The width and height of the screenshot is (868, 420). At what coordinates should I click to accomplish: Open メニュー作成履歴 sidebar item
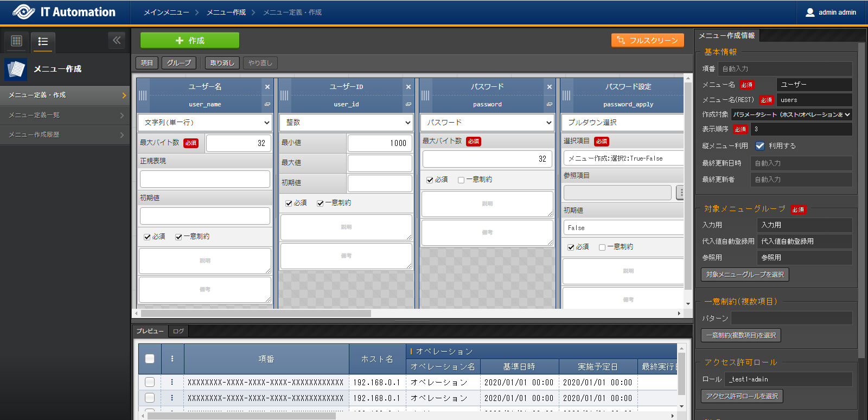[65, 135]
